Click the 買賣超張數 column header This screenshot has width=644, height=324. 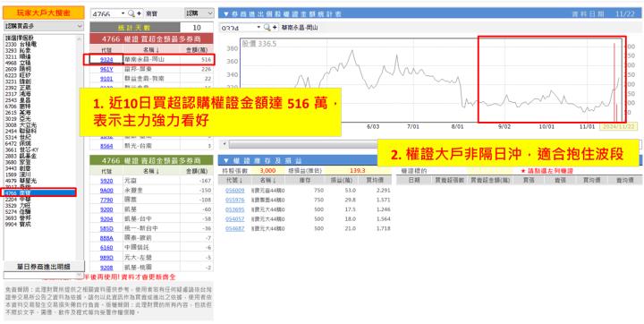tap(451, 180)
